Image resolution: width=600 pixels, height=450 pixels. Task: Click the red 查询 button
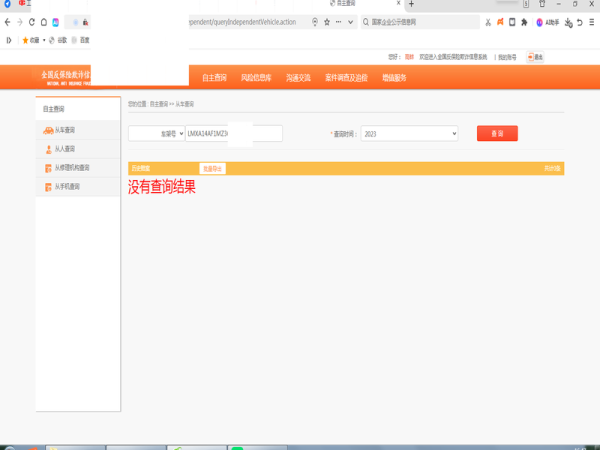[x=497, y=133]
